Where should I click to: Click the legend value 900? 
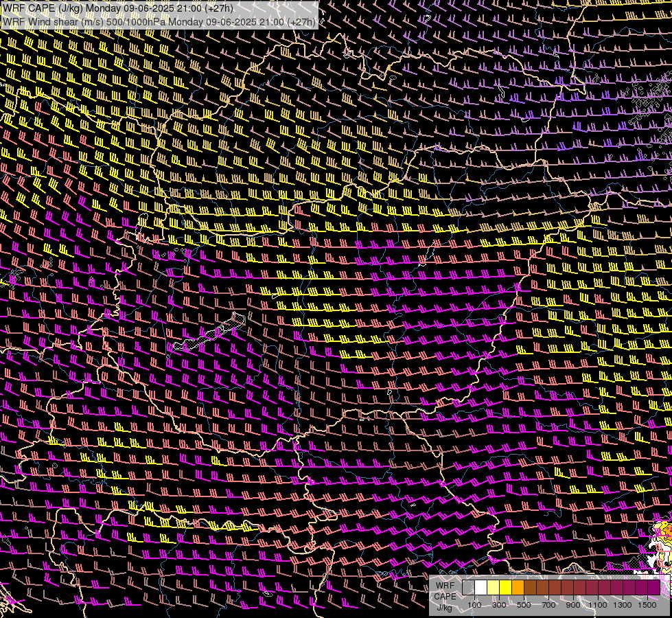(x=573, y=605)
